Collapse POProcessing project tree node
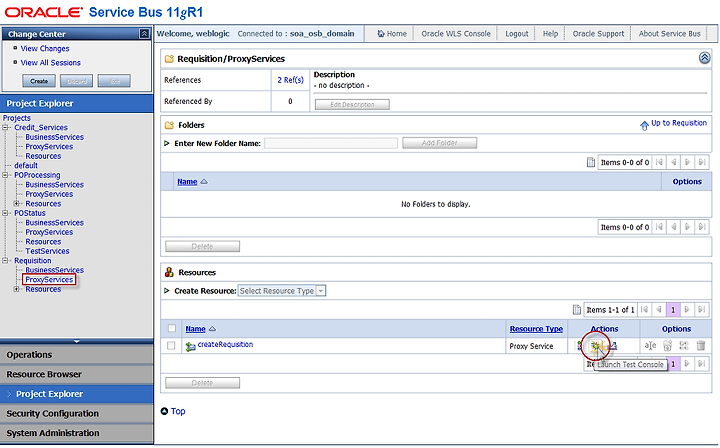The width and height of the screenshot is (720, 448). (5, 175)
